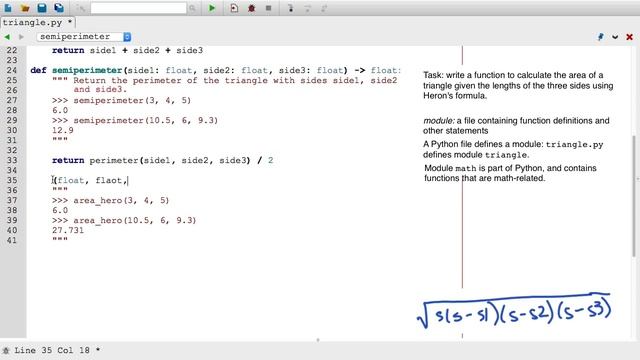Click line number 24 in the gutter
This screenshot has height=360, width=640.
pyautogui.click(x=12, y=70)
